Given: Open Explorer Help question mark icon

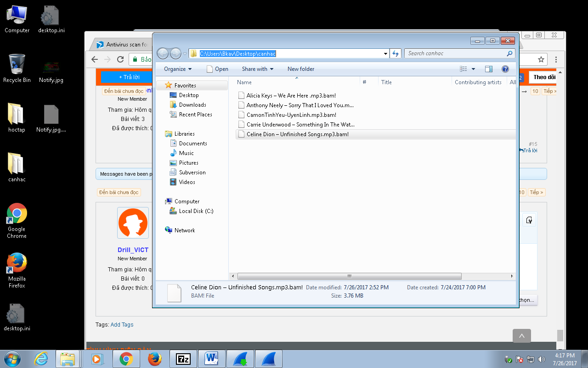Looking at the screenshot, I should pos(505,69).
